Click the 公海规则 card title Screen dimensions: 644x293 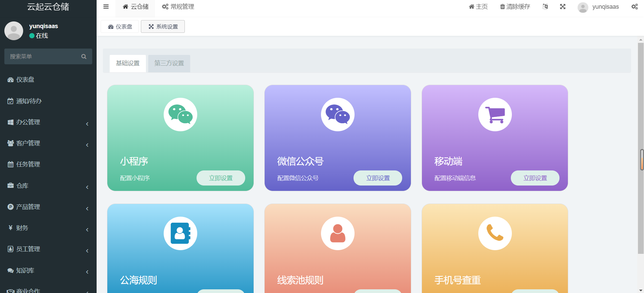tap(139, 280)
